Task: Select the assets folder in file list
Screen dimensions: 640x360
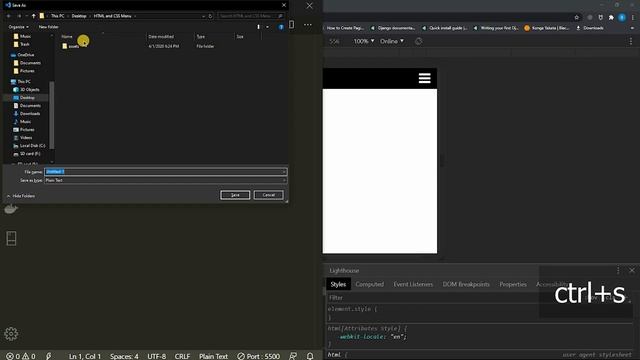Action: pos(71,47)
